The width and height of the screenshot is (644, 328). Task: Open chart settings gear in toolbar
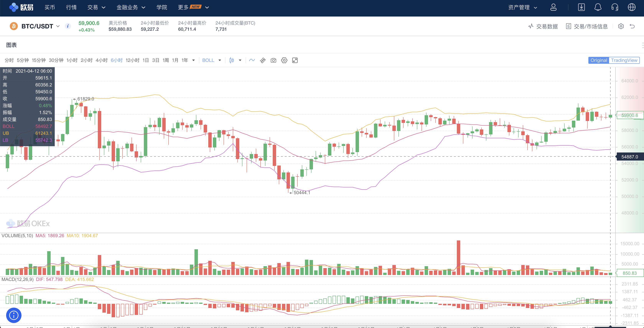284,60
